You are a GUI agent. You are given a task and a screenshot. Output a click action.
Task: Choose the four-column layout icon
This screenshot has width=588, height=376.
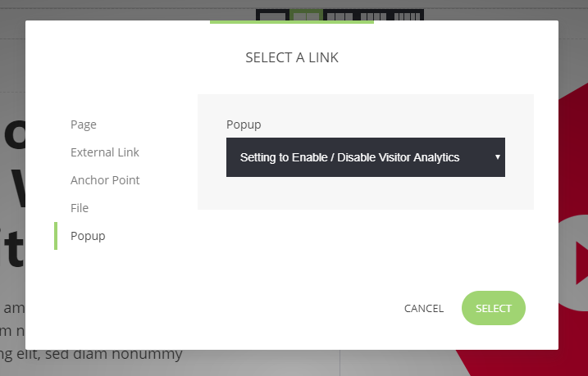[x=372, y=16]
